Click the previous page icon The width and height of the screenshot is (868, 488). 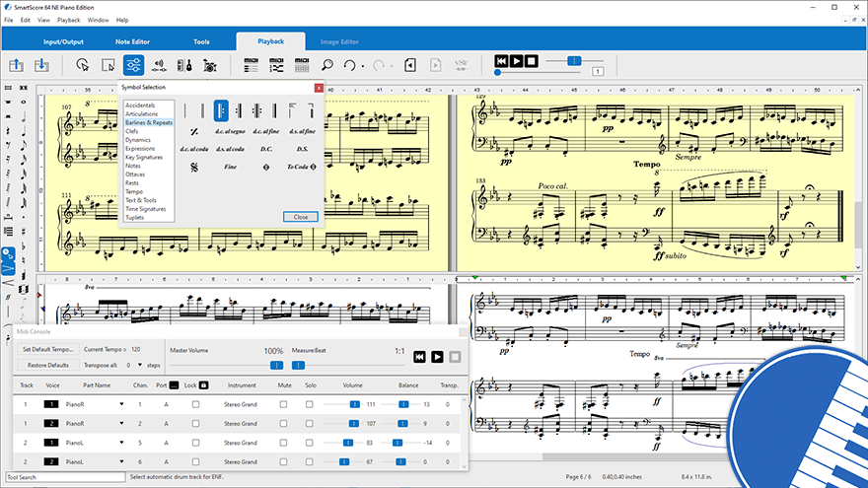click(410, 65)
